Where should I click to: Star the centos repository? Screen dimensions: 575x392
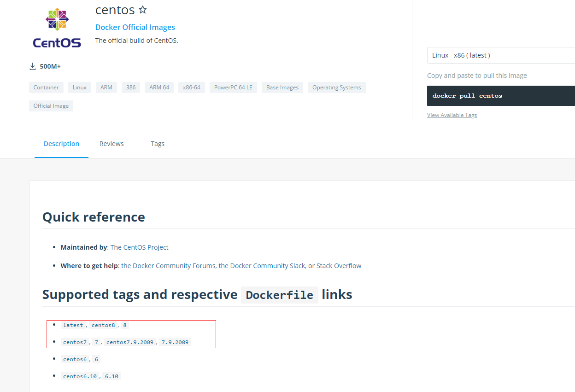pyautogui.click(x=143, y=10)
